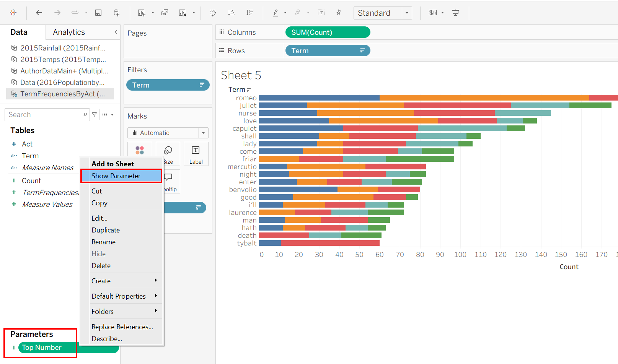Viewport: 618px width, 364px height.
Task: Select TermFrequenciesByAct data source
Action: [x=60, y=94]
